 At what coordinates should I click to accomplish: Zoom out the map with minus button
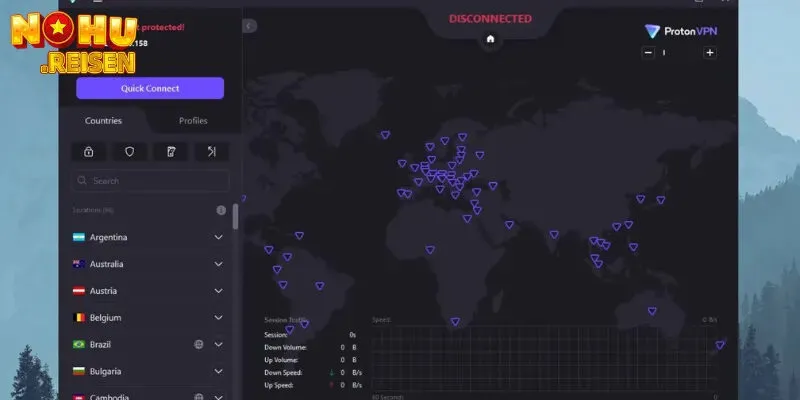[649, 53]
